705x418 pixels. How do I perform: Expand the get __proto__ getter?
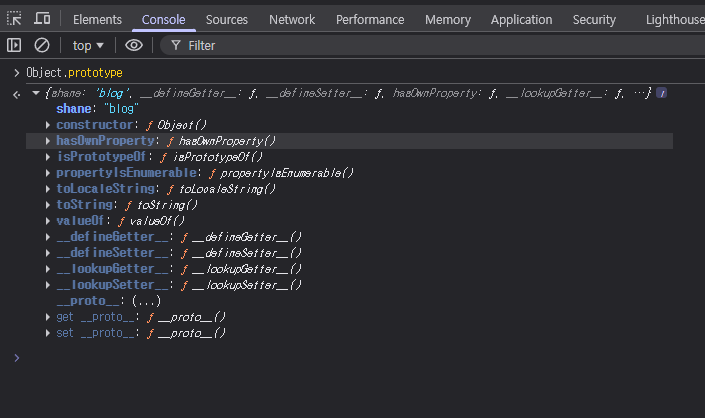49,317
